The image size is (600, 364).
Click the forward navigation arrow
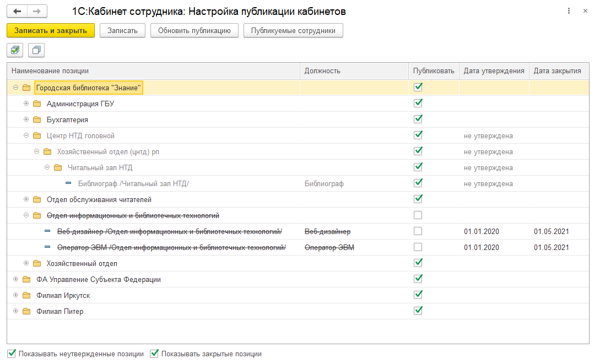37,12
